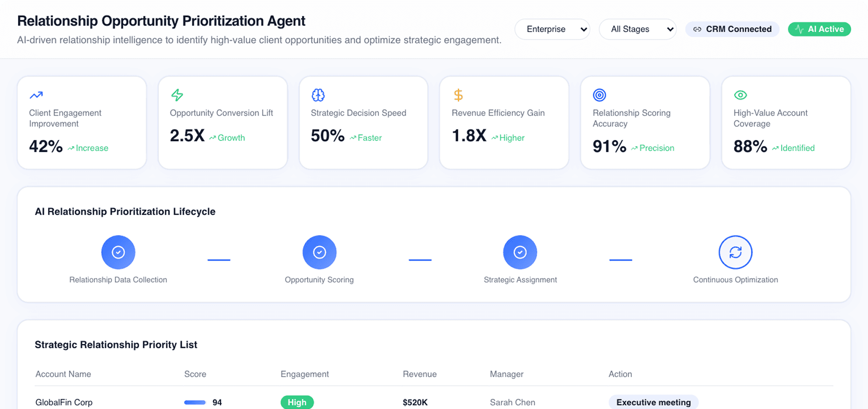This screenshot has width=868, height=409.
Task: Click the small arrow beside Growth label
Action: pyautogui.click(x=213, y=138)
